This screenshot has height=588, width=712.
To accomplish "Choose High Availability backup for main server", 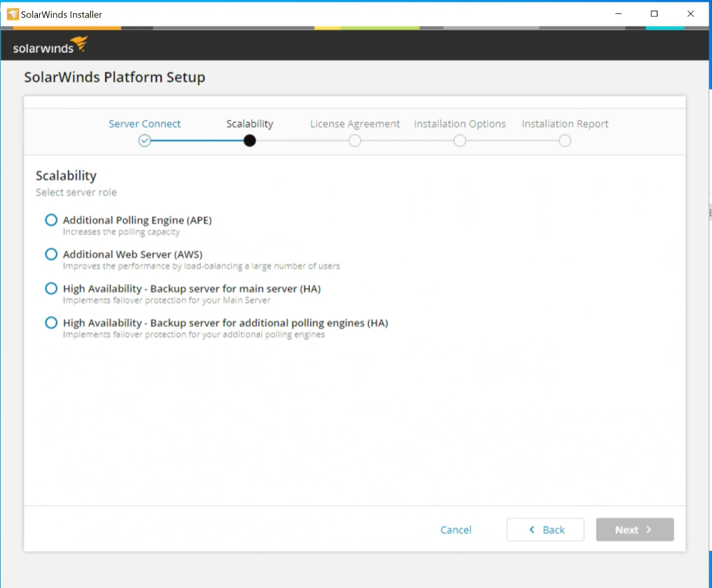I will click(51, 289).
